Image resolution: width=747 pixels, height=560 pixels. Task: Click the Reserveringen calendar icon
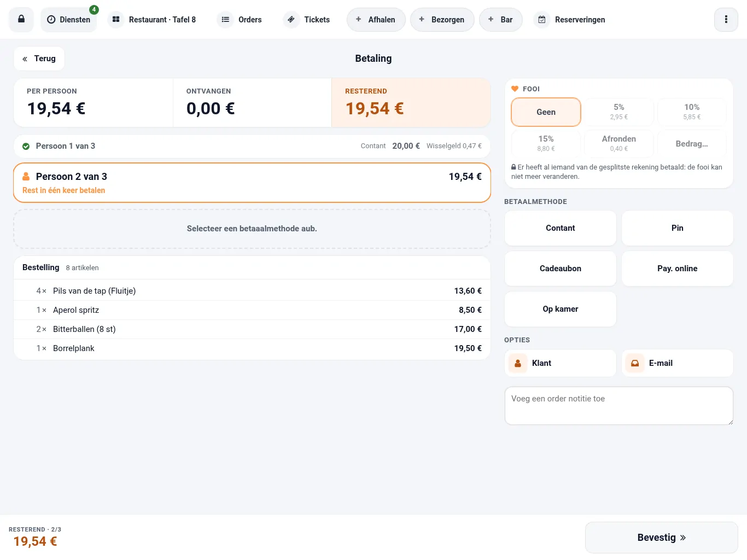click(542, 20)
